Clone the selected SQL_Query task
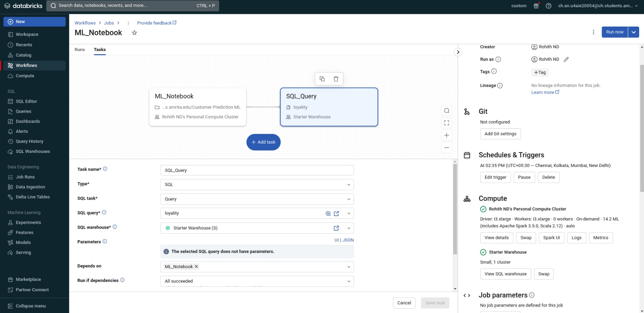Screen dimensions: 644x313 322,79
